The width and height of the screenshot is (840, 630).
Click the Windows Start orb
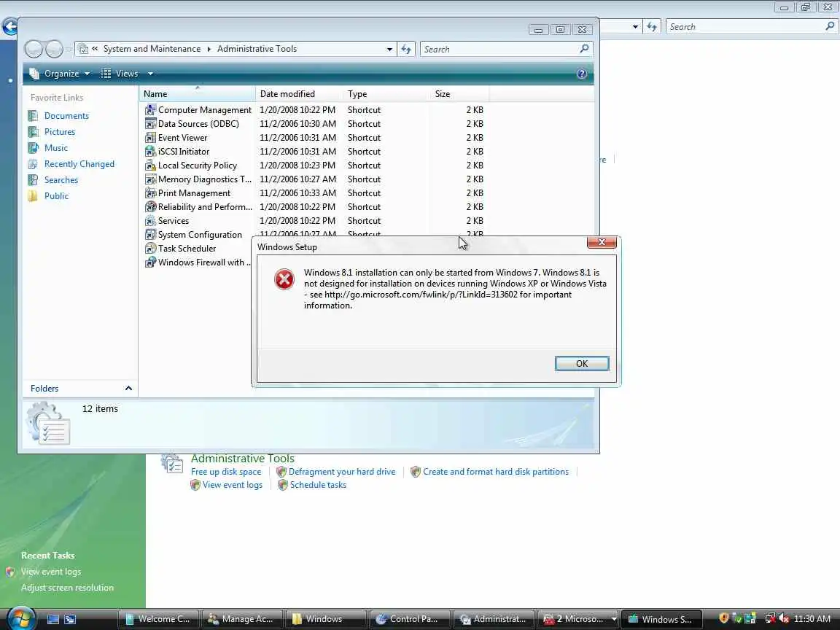click(21, 619)
